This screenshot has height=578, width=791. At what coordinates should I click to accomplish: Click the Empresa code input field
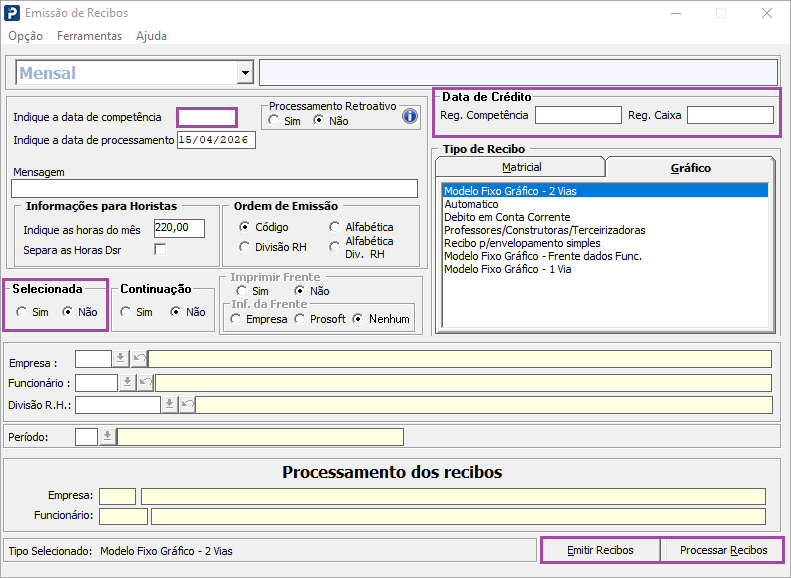tap(93, 359)
